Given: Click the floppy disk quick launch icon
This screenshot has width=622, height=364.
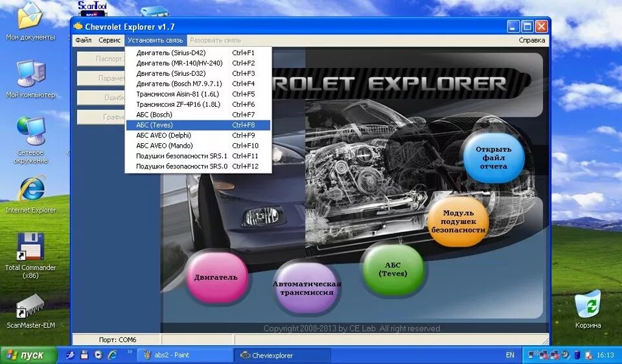Looking at the screenshot, I should (x=84, y=355).
